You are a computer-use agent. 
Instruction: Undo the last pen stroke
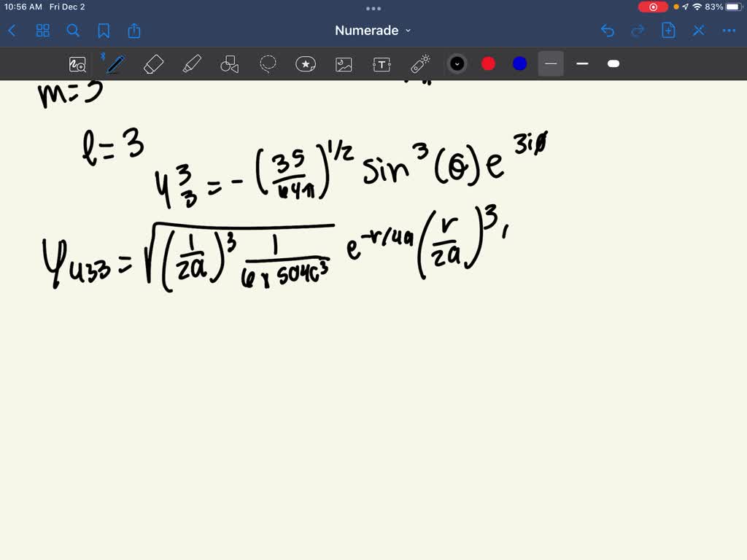click(x=608, y=31)
